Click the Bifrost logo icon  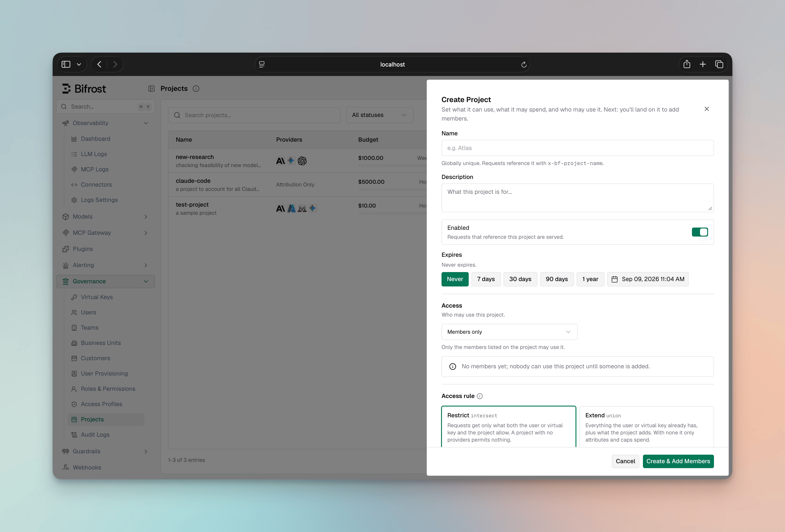click(66, 89)
